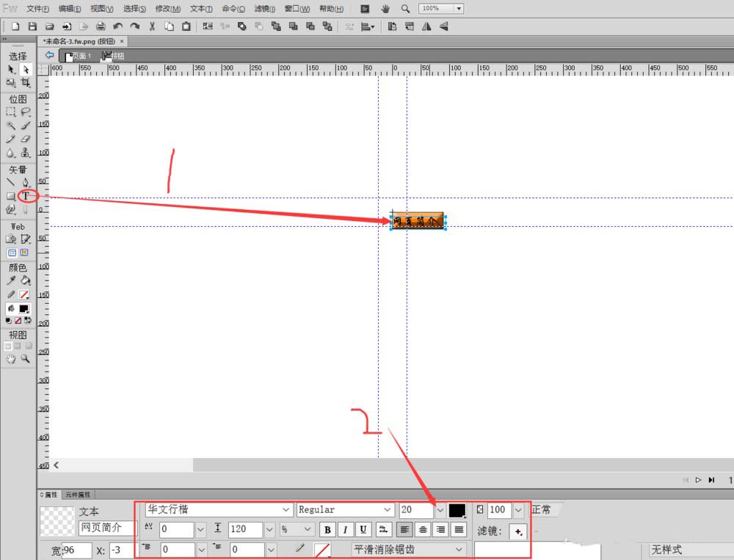Click the Paste clipboard icon
The height and width of the screenshot is (560, 734).
186,26
